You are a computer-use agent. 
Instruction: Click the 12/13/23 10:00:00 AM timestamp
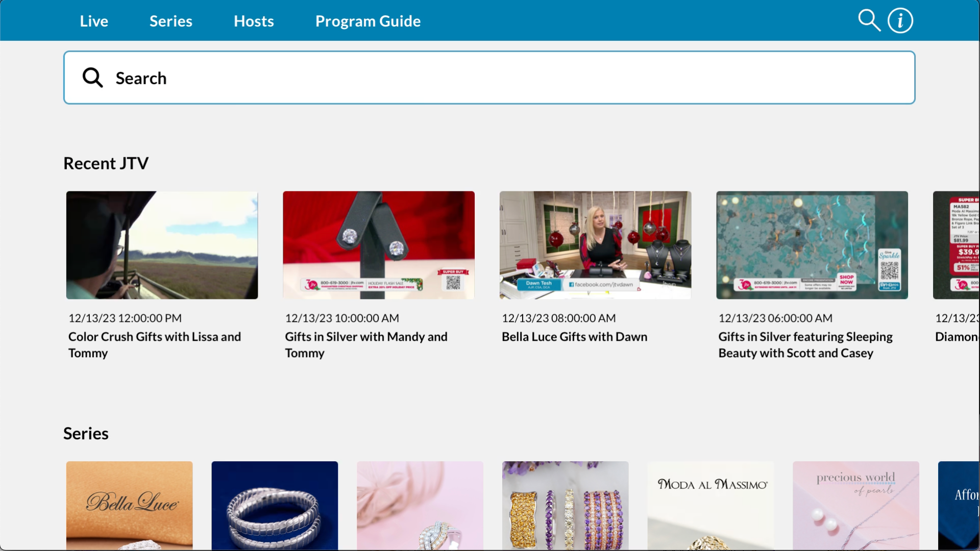(342, 318)
